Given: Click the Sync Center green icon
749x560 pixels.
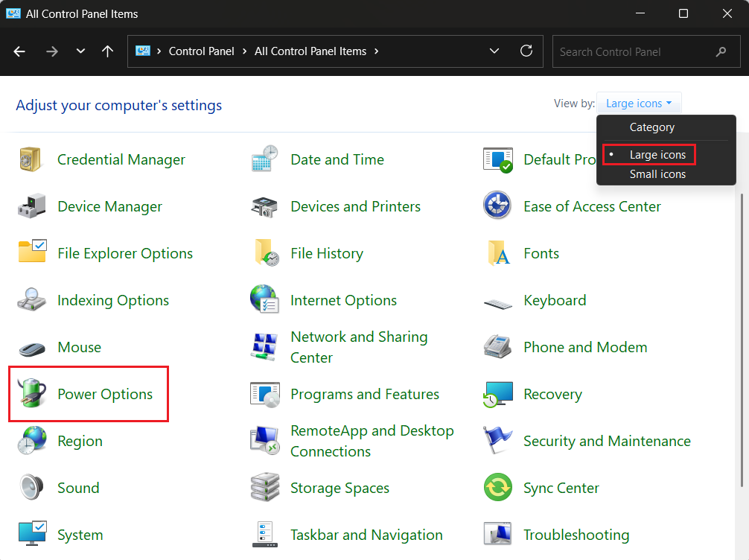Looking at the screenshot, I should pos(497,488).
